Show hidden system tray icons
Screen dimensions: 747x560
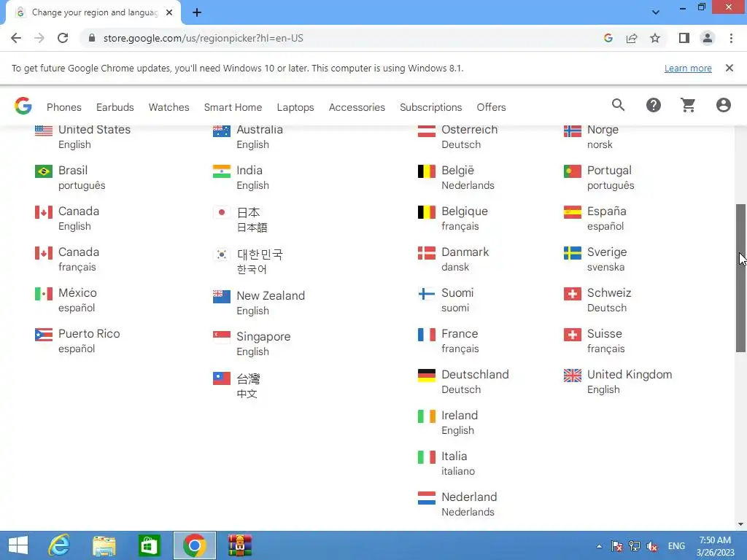599,546
